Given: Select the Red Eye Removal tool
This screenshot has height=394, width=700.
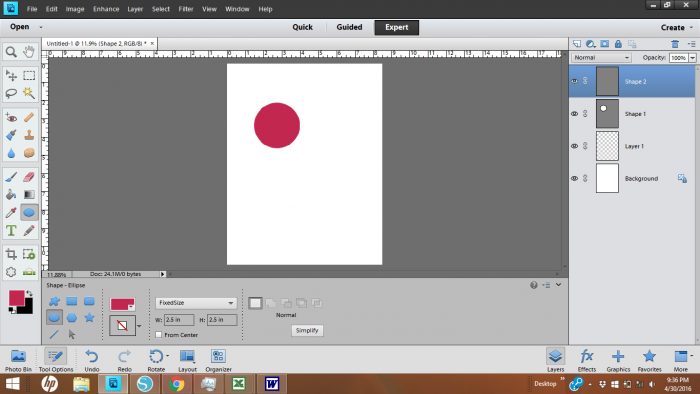Looking at the screenshot, I should click(x=11, y=118).
